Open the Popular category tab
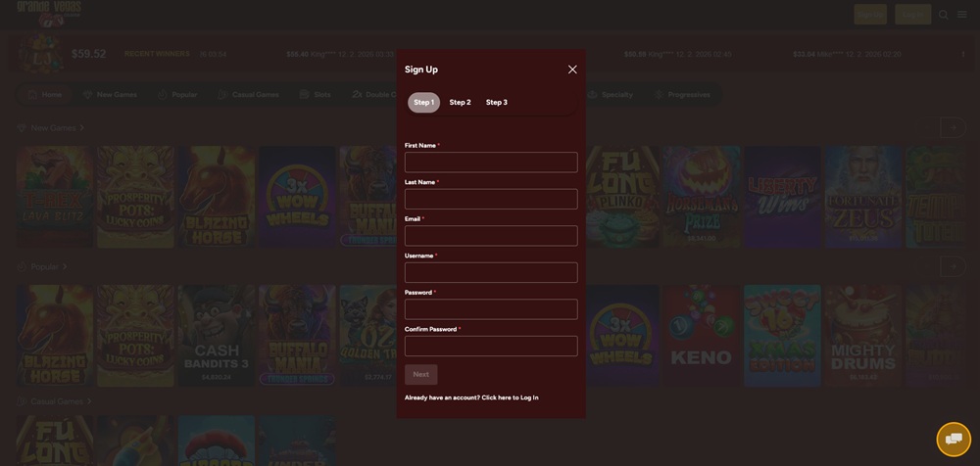The height and width of the screenshot is (466, 980). point(176,95)
